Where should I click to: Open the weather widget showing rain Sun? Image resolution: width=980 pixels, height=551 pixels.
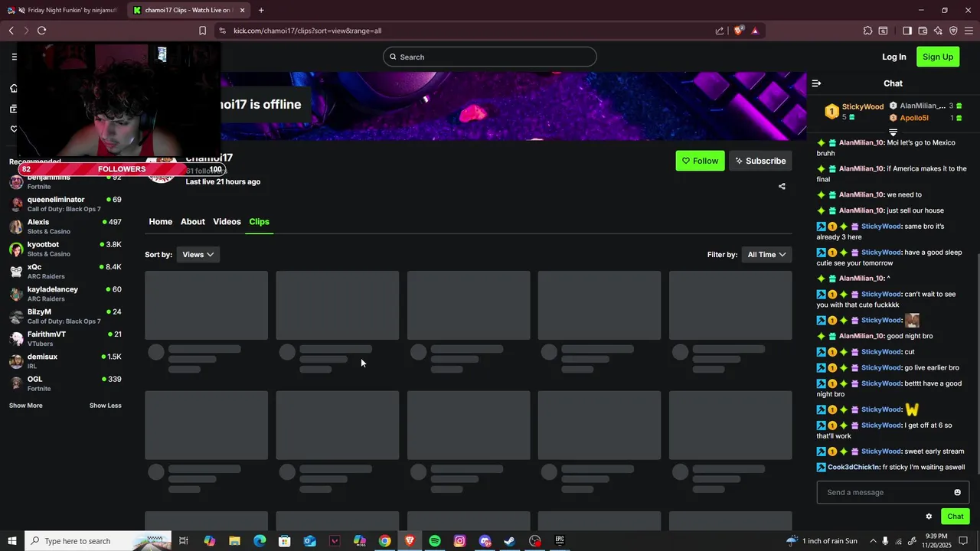822,541
